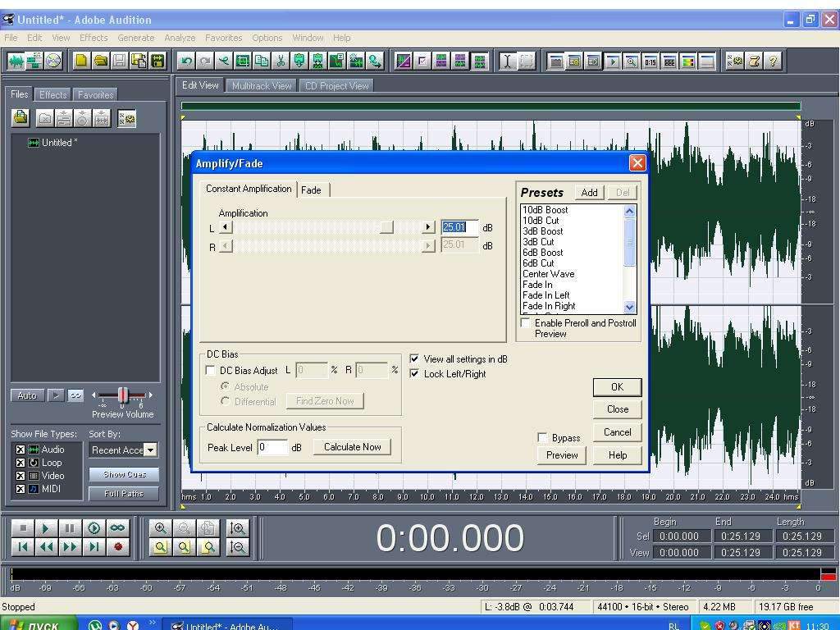Screen dimensions: 840x630
Task: Open the Sort By dropdown list
Action: pyautogui.click(x=150, y=450)
